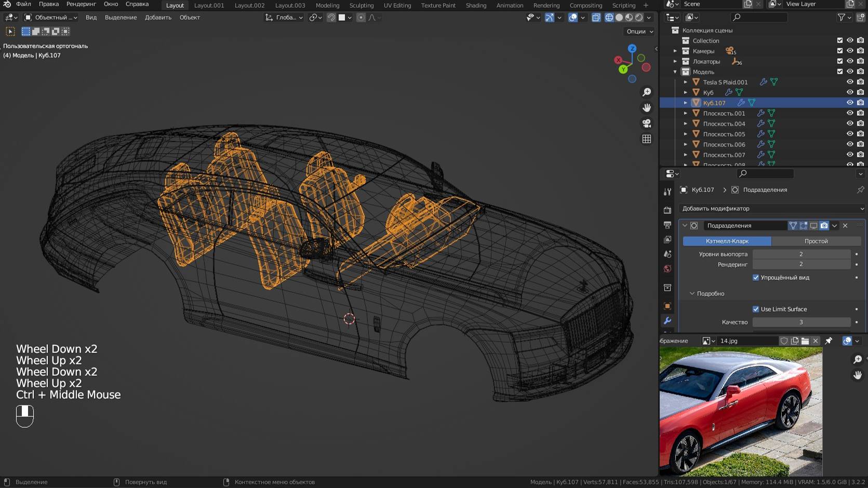Select Простой subdivision type
This screenshot has width=868, height=488.
click(x=816, y=241)
